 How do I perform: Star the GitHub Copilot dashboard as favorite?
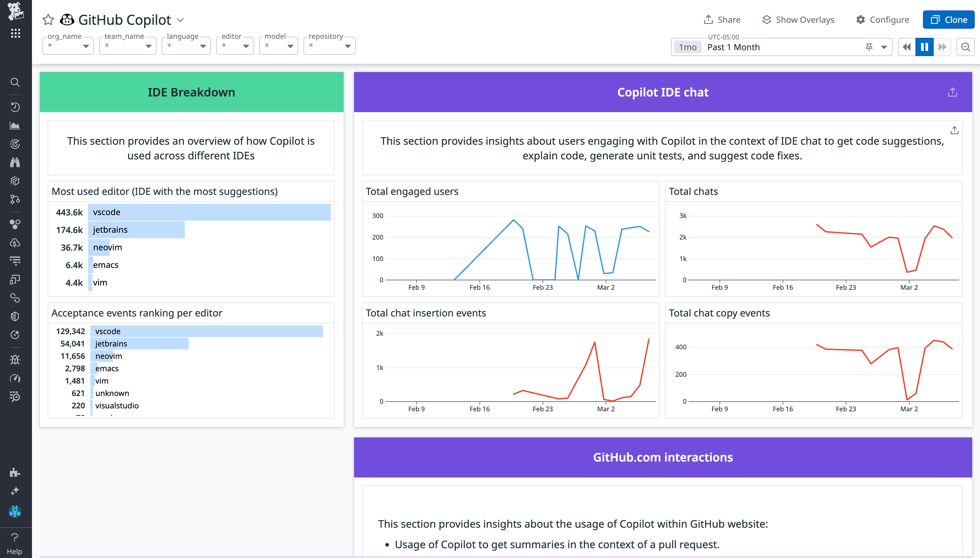click(x=48, y=20)
